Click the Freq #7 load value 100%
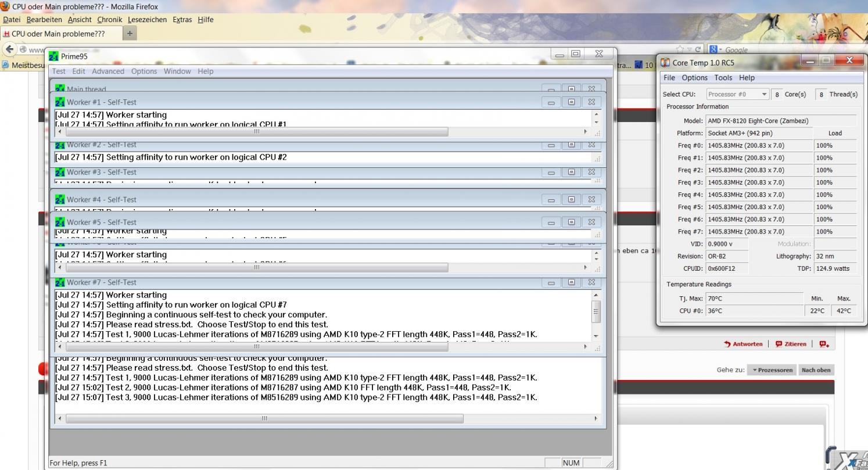The width and height of the screenshot is (868, 470). (824, 231)
